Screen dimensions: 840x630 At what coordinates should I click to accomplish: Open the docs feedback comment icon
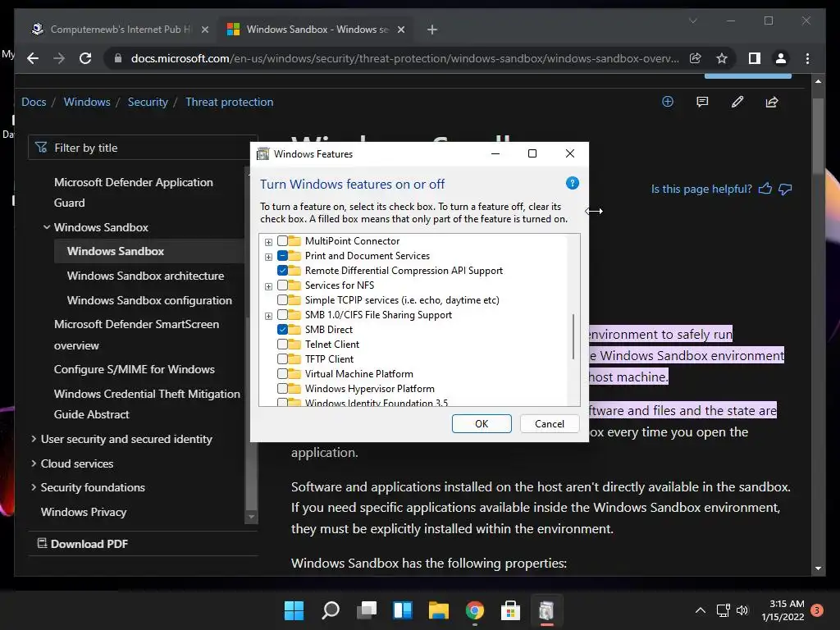(x=702, y=102)
